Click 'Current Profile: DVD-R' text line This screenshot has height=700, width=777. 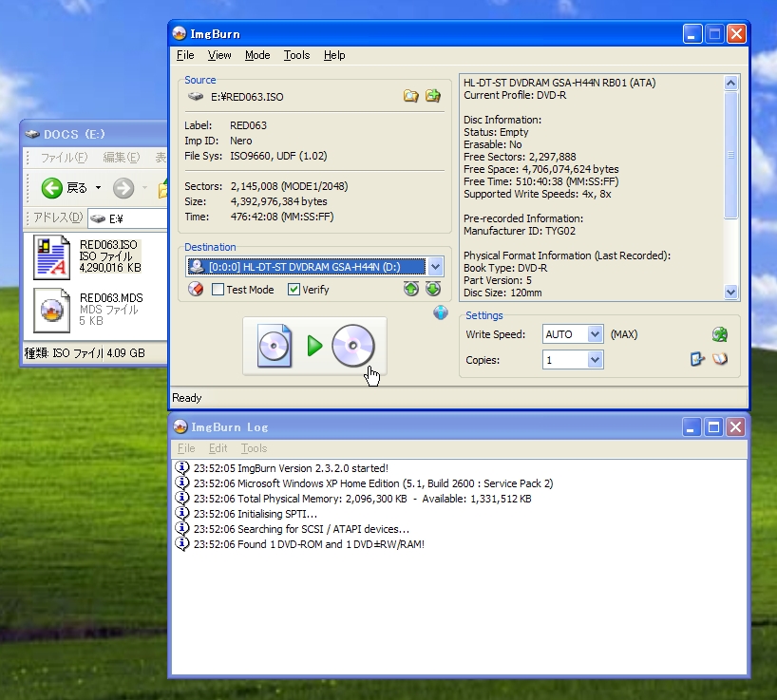coord(515,95)
